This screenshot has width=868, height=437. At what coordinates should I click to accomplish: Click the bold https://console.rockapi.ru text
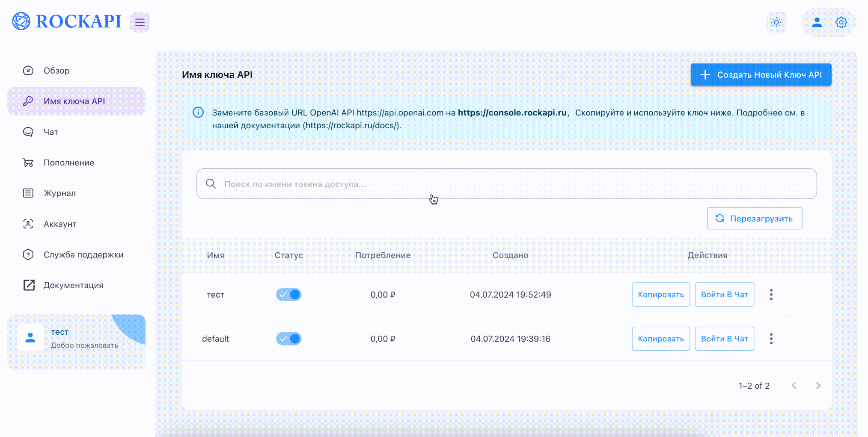click(512, 112)
